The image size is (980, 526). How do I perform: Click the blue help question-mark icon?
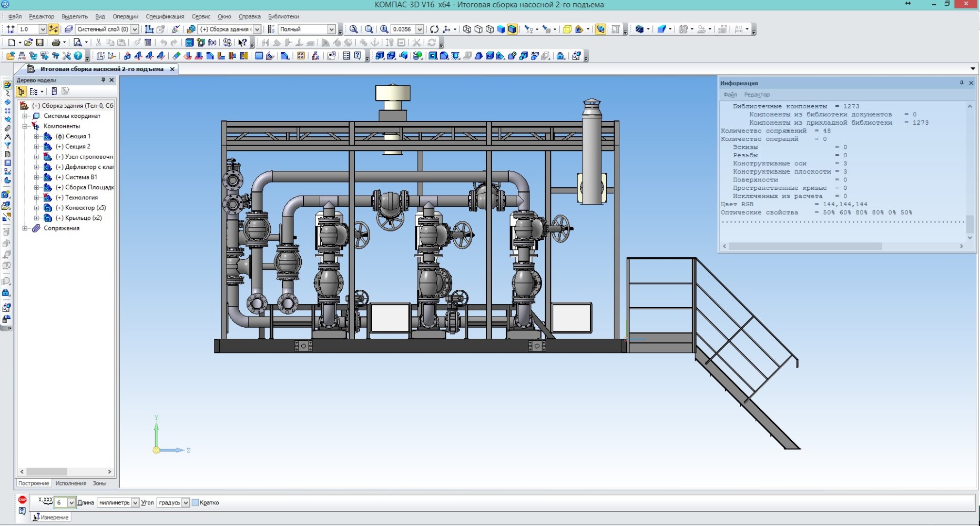point(78,56)
